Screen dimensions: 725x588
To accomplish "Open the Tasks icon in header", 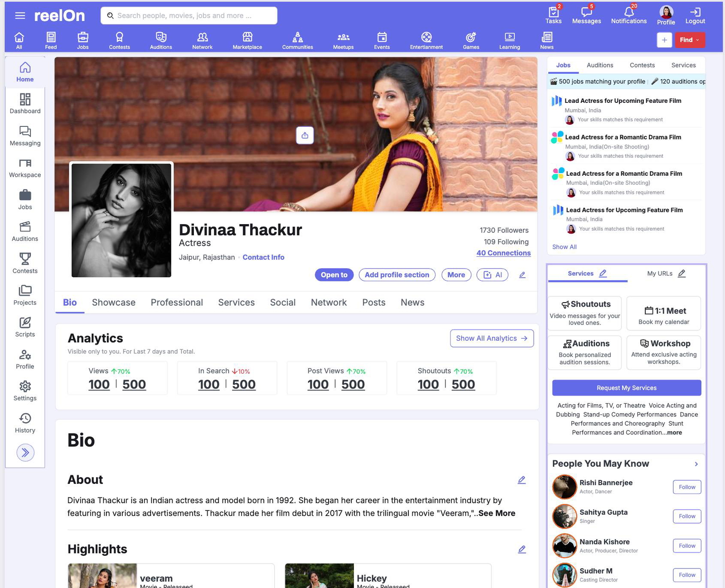I will tap(553, 15).
